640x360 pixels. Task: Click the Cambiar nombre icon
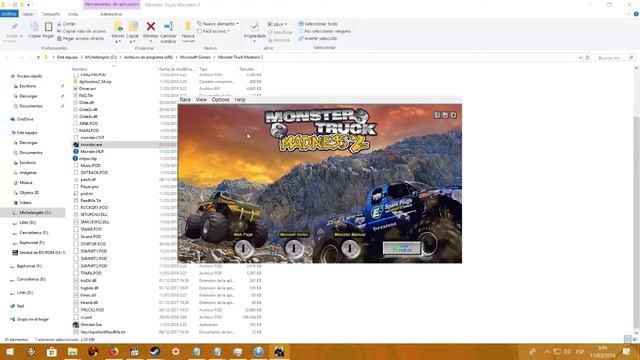coord(168,27)
